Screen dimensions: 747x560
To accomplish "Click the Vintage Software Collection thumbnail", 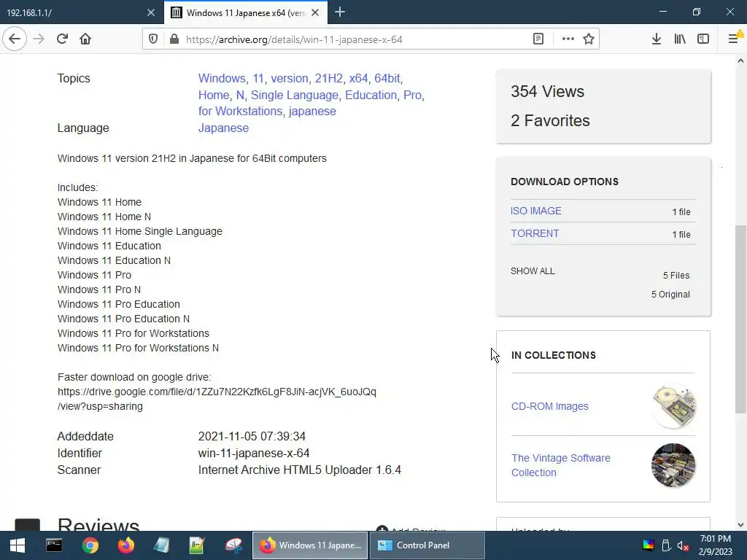I will (673, 465).
